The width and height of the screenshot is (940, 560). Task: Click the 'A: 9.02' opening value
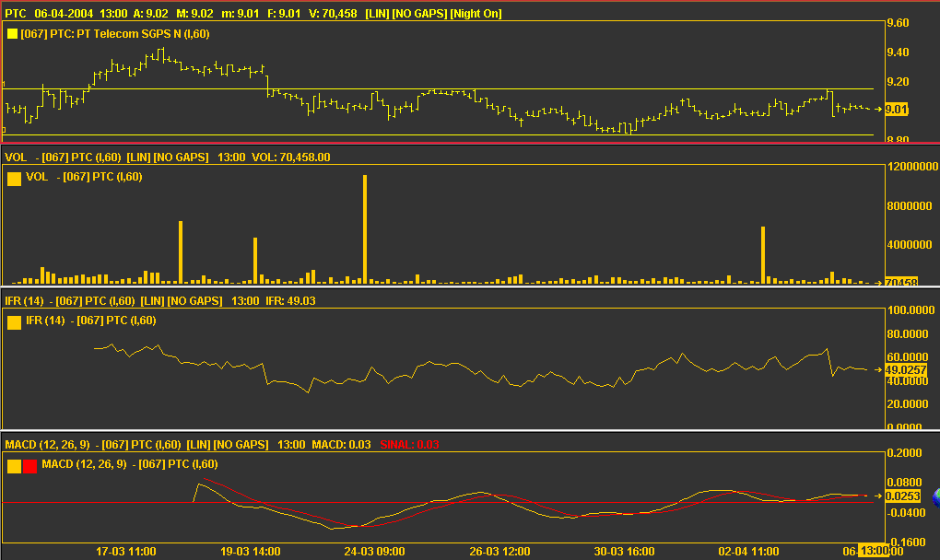[149, 13]
